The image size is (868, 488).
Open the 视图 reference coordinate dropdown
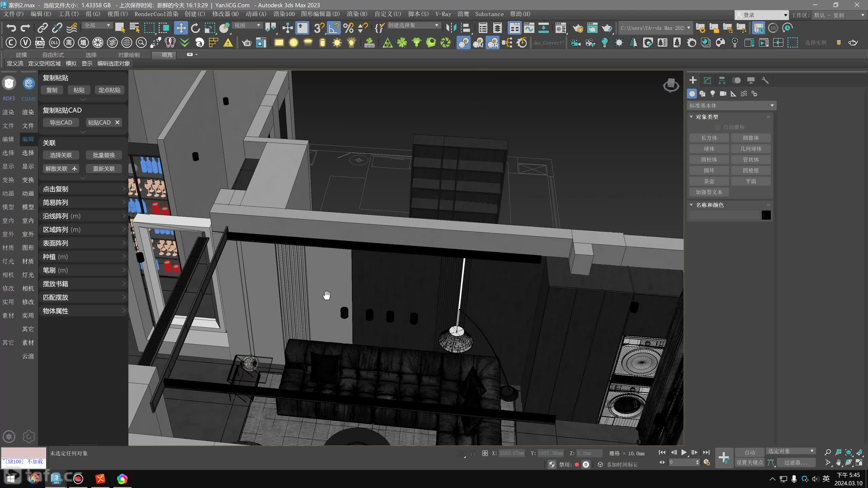pyautogui.click(x=247, y=25)
